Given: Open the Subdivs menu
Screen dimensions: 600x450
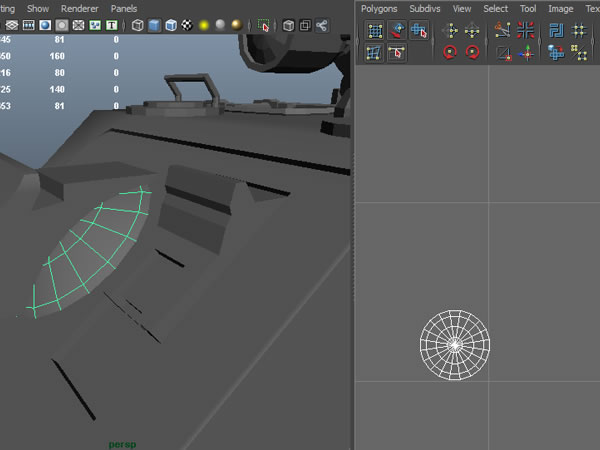Looking at the screenshot, I should point(425,8).
